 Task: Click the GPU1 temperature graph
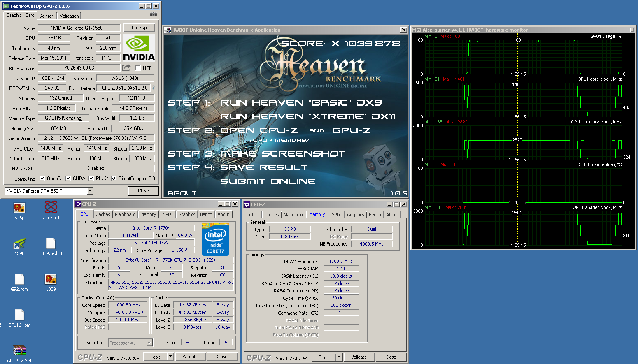(x=523, y=185)
